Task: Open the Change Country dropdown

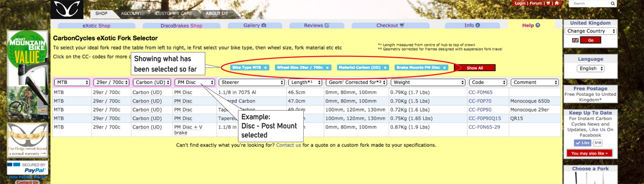Action: [590, 31]
